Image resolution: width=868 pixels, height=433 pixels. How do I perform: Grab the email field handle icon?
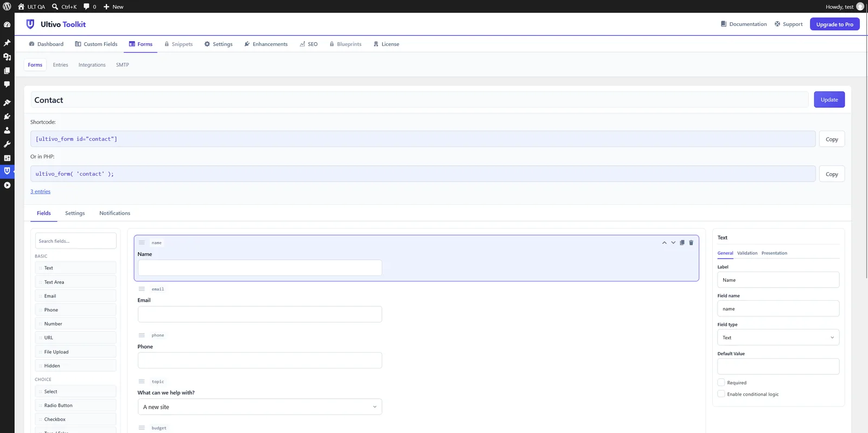[x=142, y=289]
